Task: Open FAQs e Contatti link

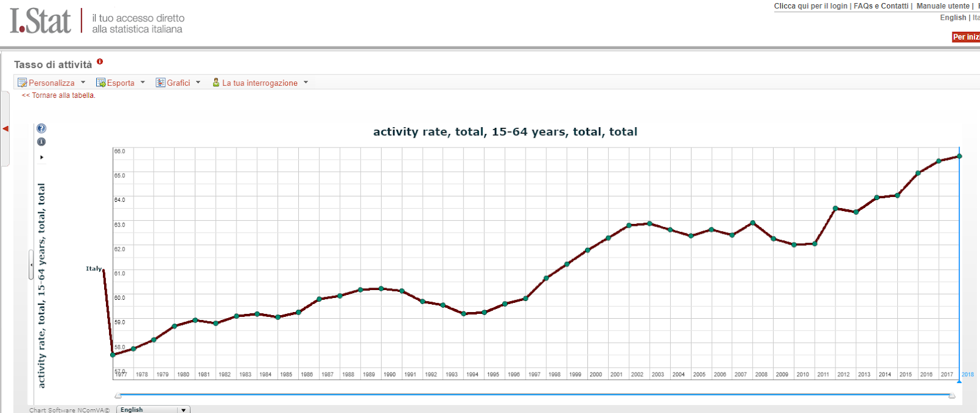Action: [x=881, y=6]
